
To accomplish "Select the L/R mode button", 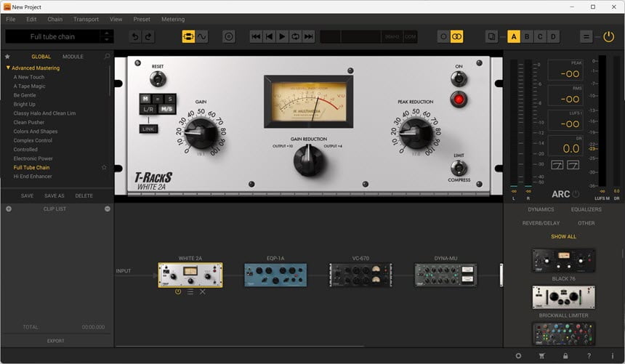I will [x=148, y=109].
